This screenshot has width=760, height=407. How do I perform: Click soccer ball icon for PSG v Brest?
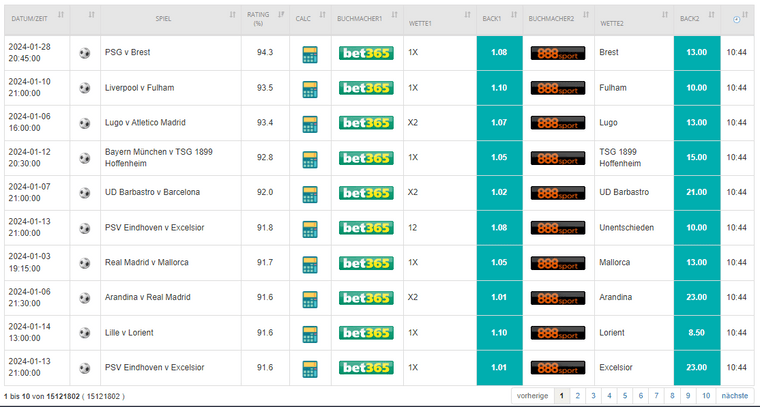click(x=85, y=53)
